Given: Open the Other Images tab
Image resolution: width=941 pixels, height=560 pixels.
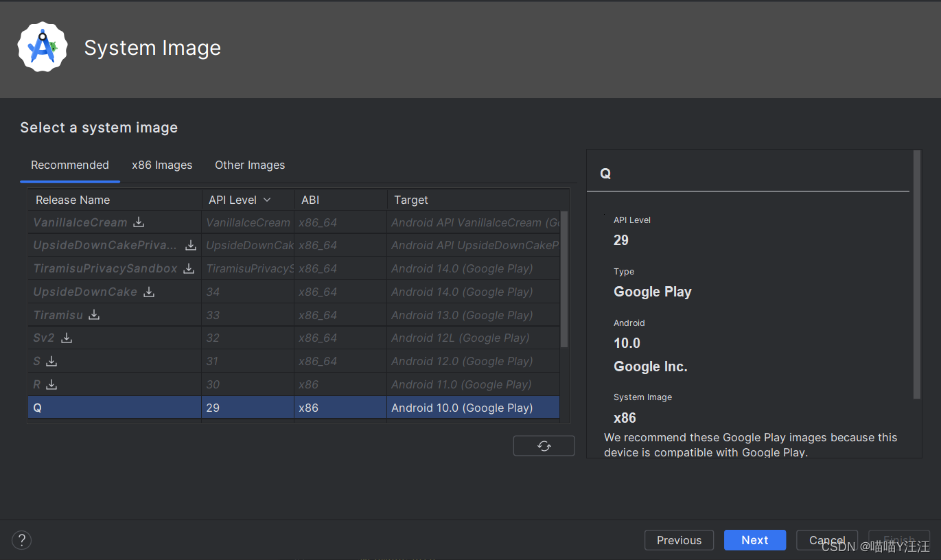Looking at the screenshot, I should pos(250,165).
